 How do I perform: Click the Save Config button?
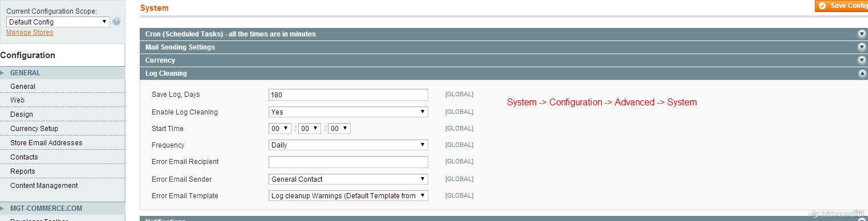pos(842,6)
